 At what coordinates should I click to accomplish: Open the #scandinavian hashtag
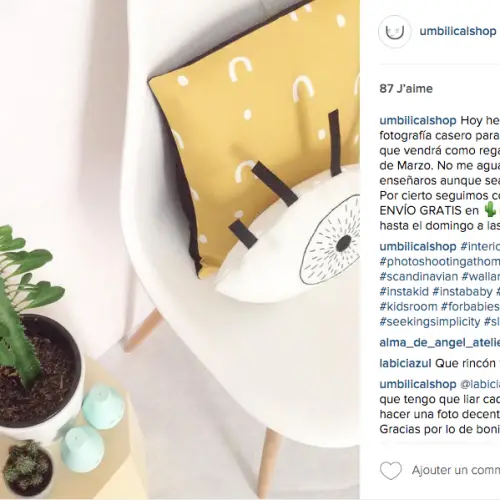419,276
